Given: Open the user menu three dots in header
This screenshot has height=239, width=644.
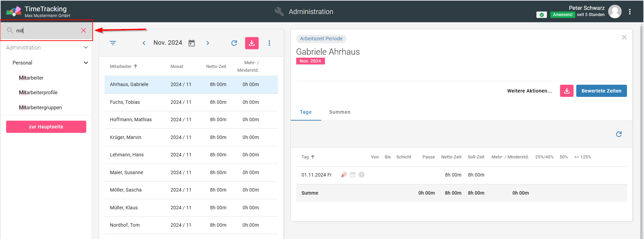Looking at the screenshot, I should coord(630,12).
